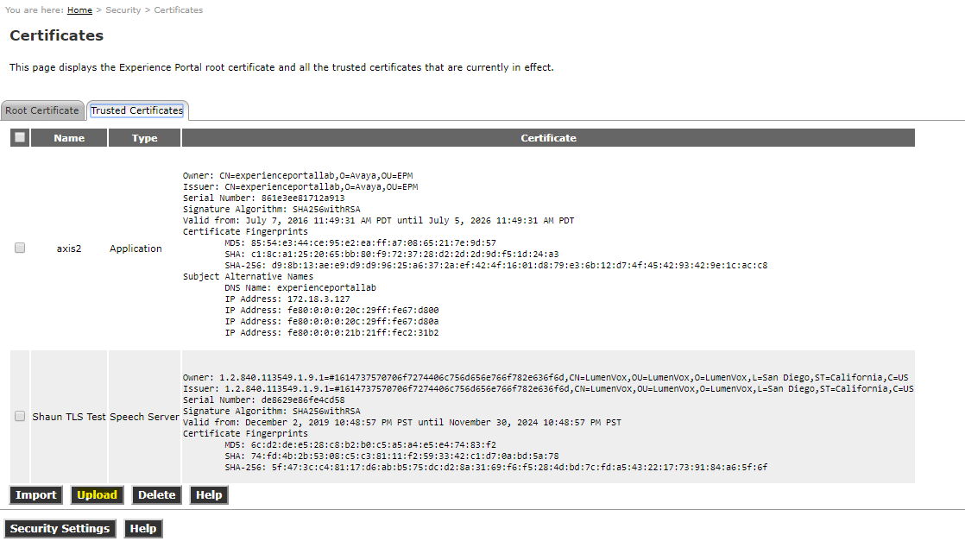Click the Certificates page heading
This screenshot has height=560, width=965.
coord(56,35)
